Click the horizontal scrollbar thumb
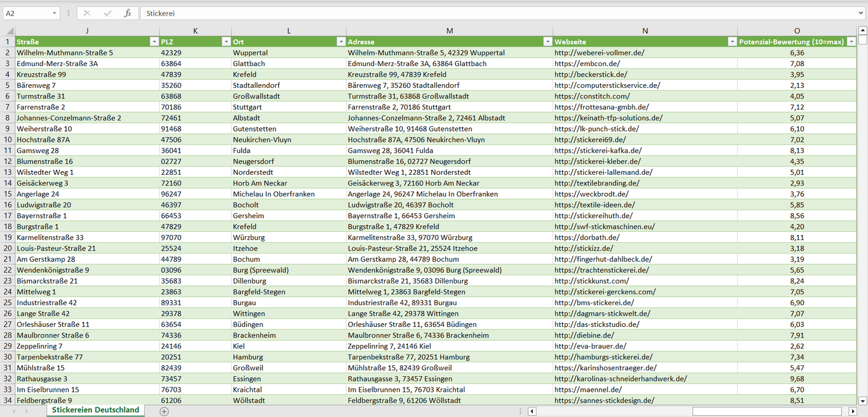 768,412
